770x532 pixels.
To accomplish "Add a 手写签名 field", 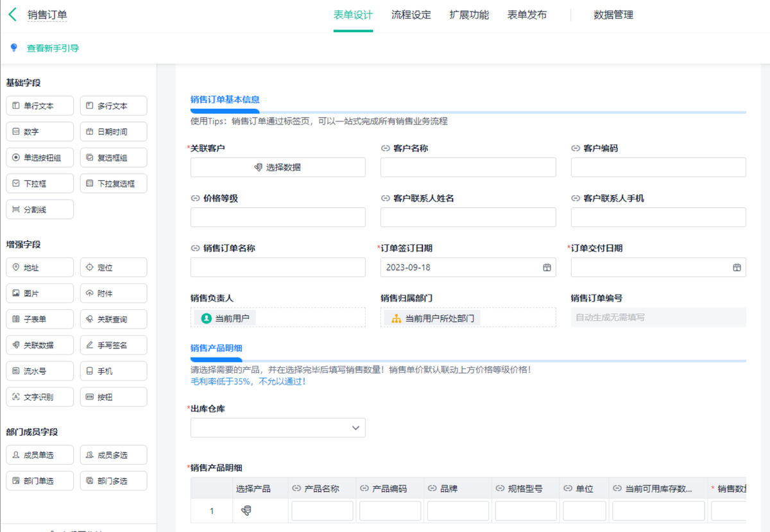I will tap(114, 345).
